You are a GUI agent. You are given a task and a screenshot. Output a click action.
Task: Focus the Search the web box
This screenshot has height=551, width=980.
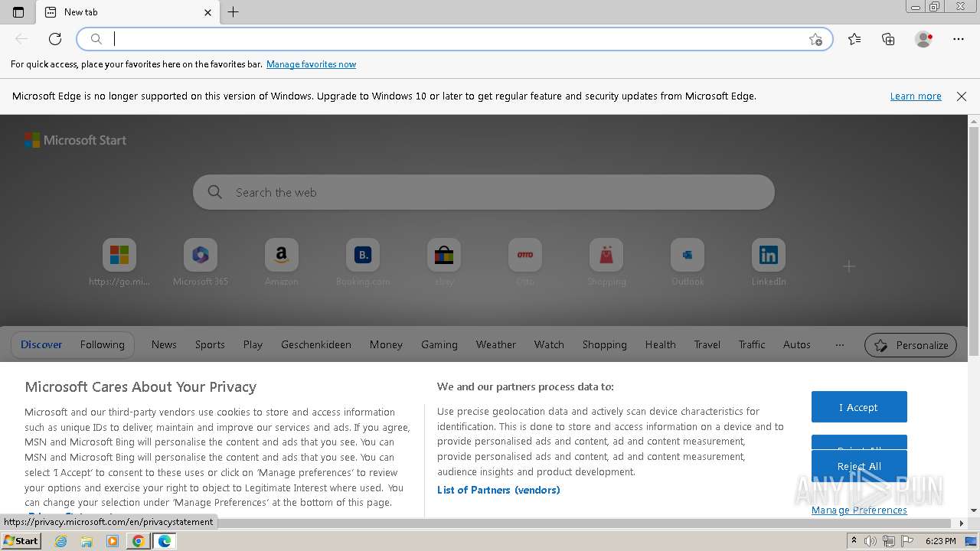pos(484,192)
